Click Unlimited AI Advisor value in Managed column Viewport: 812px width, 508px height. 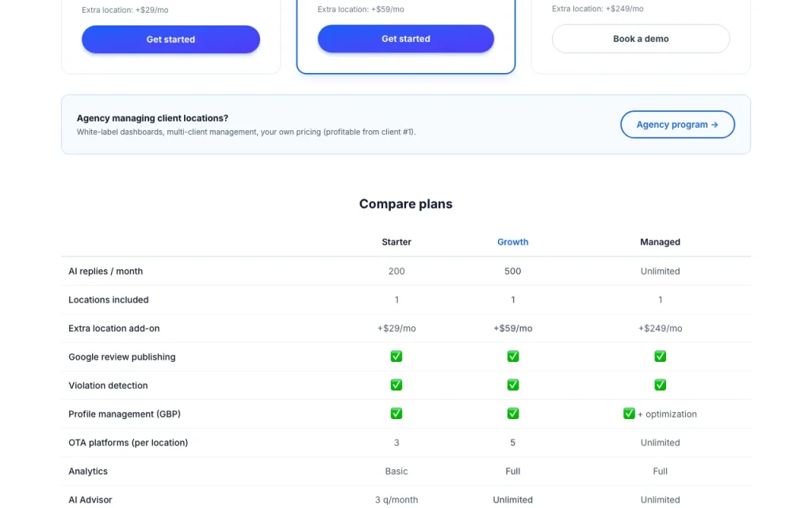pyautogui.click(x=660, y=500)
